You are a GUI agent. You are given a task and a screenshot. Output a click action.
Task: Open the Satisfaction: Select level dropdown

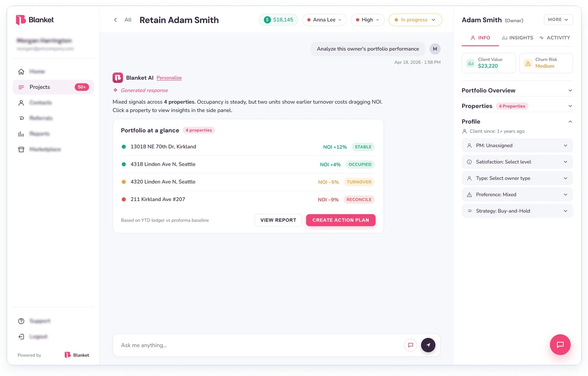[x=517, y=162]
